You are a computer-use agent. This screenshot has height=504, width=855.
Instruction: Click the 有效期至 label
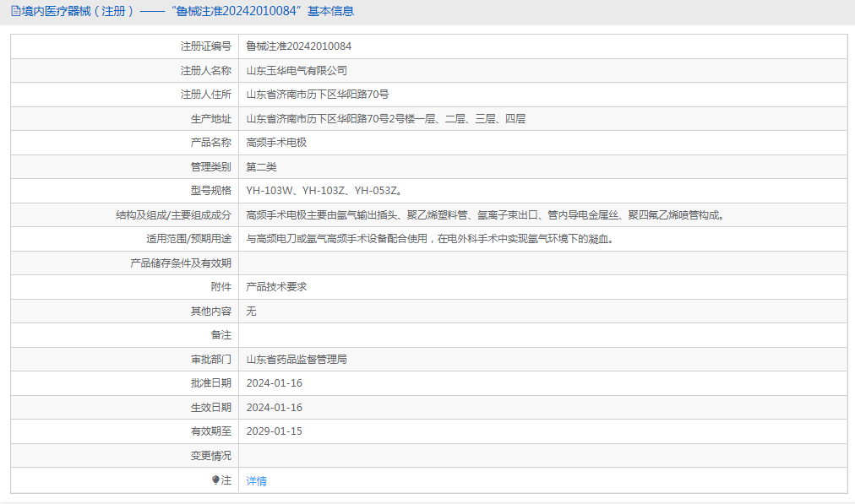click(210, 431)
